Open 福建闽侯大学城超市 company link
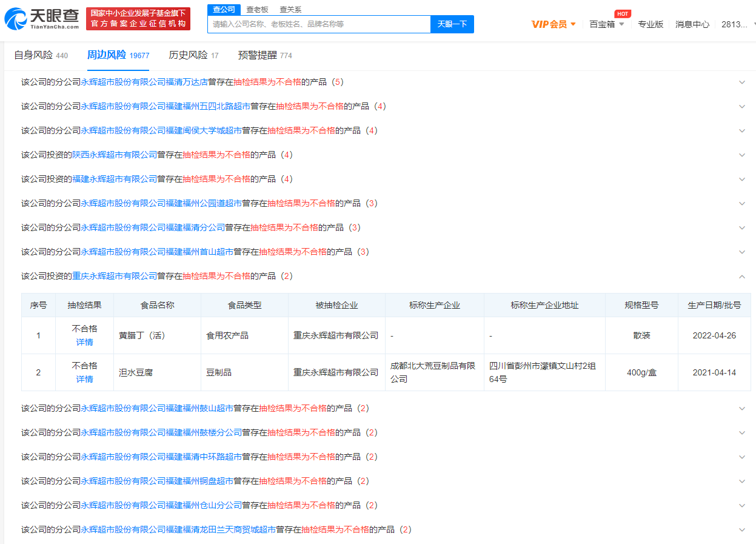This screenshot has height=544, width=756. 161,130
